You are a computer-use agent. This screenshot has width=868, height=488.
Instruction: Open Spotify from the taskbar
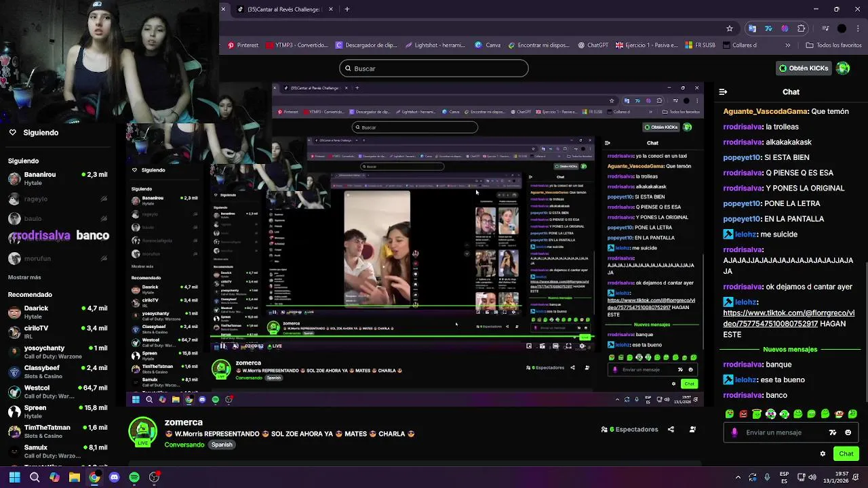[134, 477]
